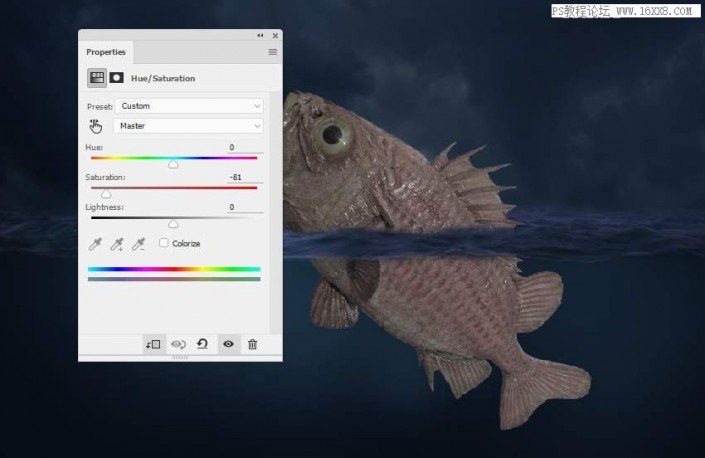Enable the Colorize checkbox
Image resolution: width=705 pixels, height=458 pixels.
pyautogui.click(x=164, y=243)
